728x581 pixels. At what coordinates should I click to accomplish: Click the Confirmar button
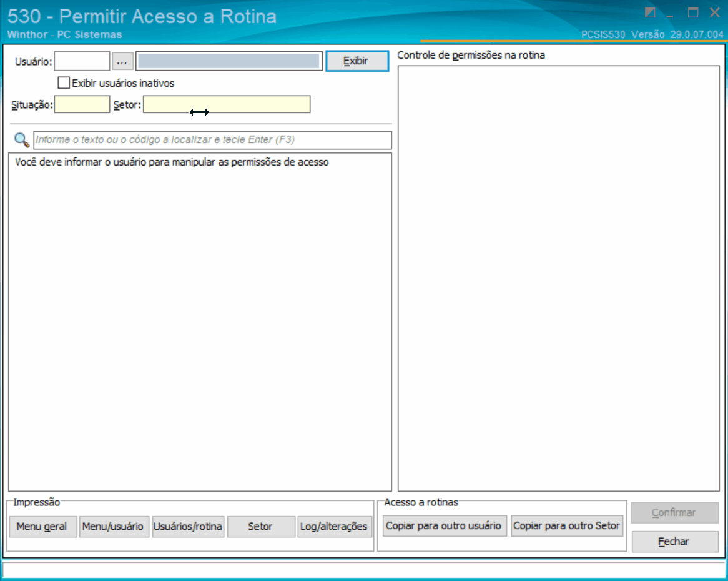tap(674, 513)
